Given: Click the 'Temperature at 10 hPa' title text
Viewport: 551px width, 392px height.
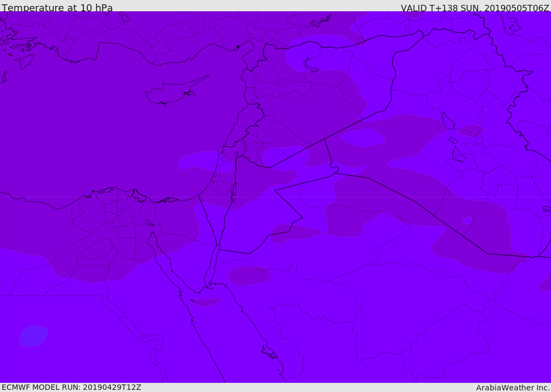Looking at the screenshot, I should pos(57,8).
